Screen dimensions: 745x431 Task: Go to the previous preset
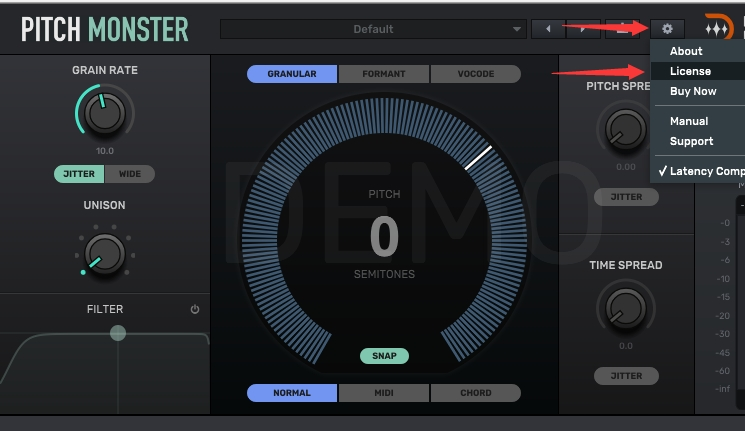(548, 29)
